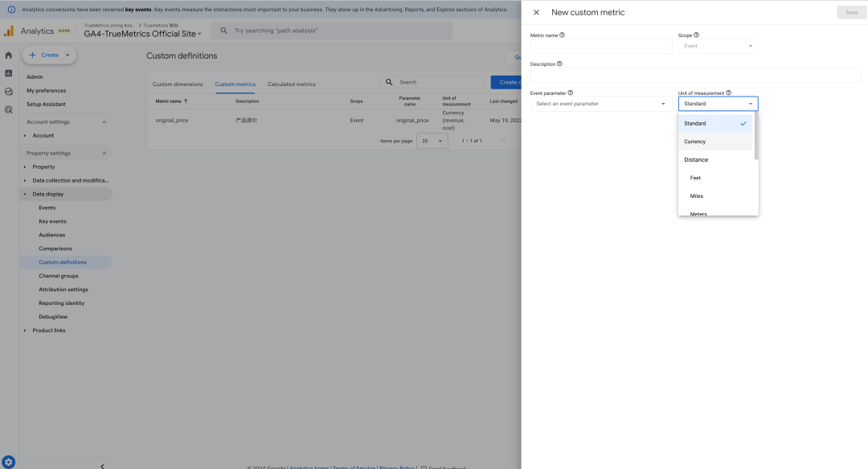Collapse the admin navigation with the chevron
868x469 pixels.
(x=102, y=467)
